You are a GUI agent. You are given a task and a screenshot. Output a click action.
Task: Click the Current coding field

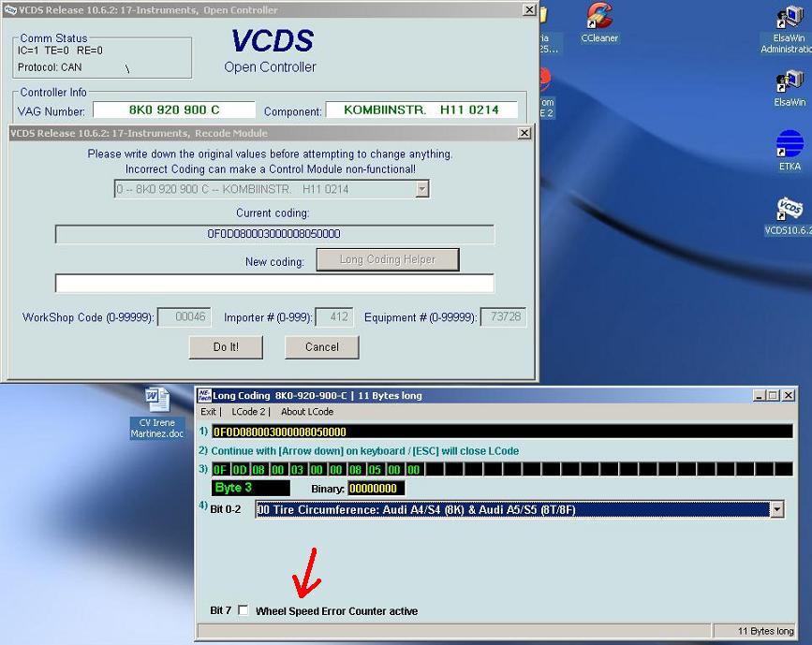[x=274, y=234]
